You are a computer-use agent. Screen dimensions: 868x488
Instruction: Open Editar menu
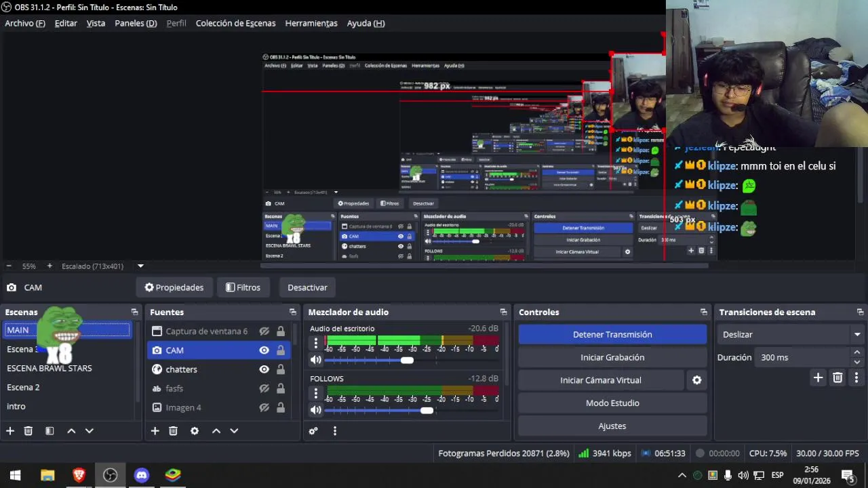66,23
